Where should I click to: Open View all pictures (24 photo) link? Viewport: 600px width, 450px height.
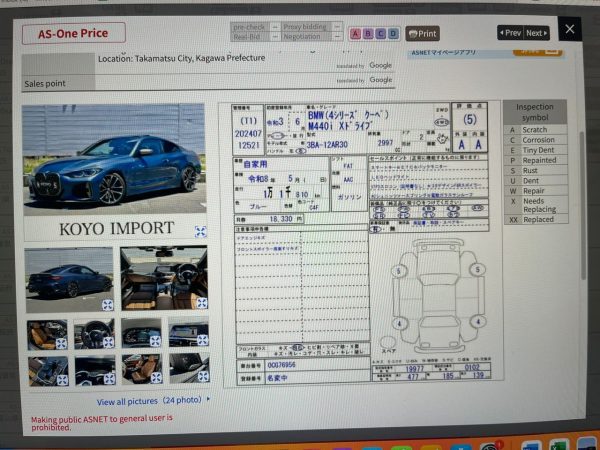tap(153, 401)
